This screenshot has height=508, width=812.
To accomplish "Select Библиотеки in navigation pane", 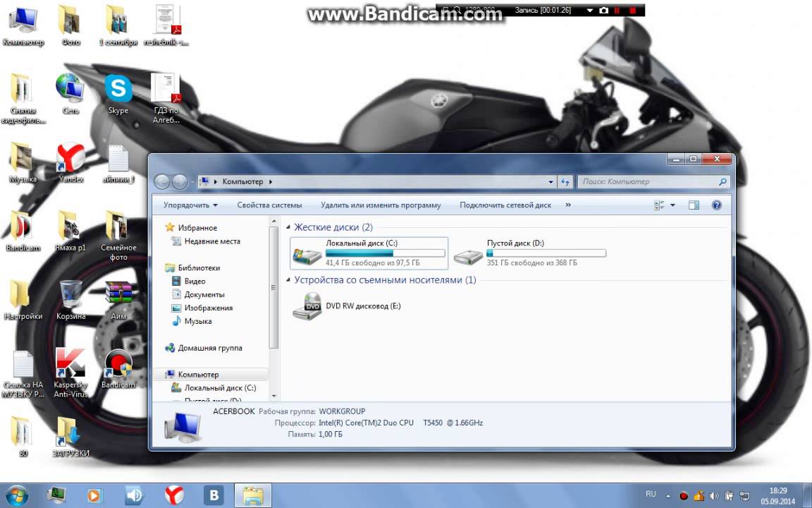I will (199, 268).
